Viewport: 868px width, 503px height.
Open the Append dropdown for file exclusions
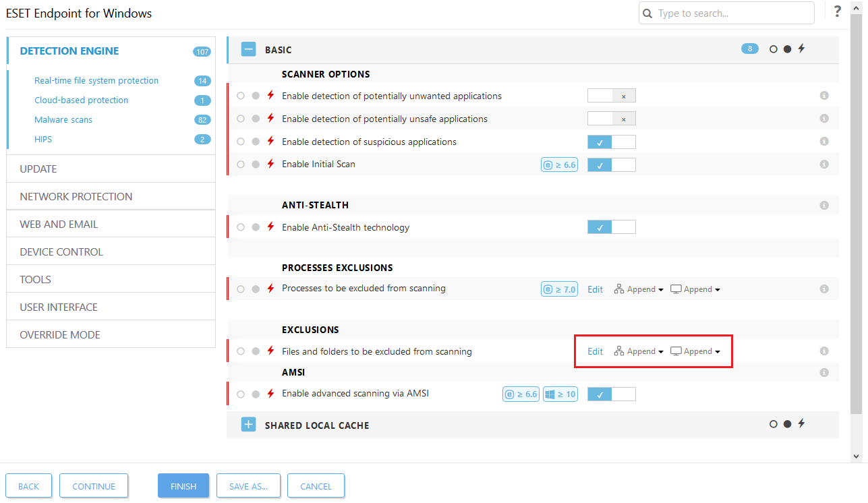pos(639,351)
